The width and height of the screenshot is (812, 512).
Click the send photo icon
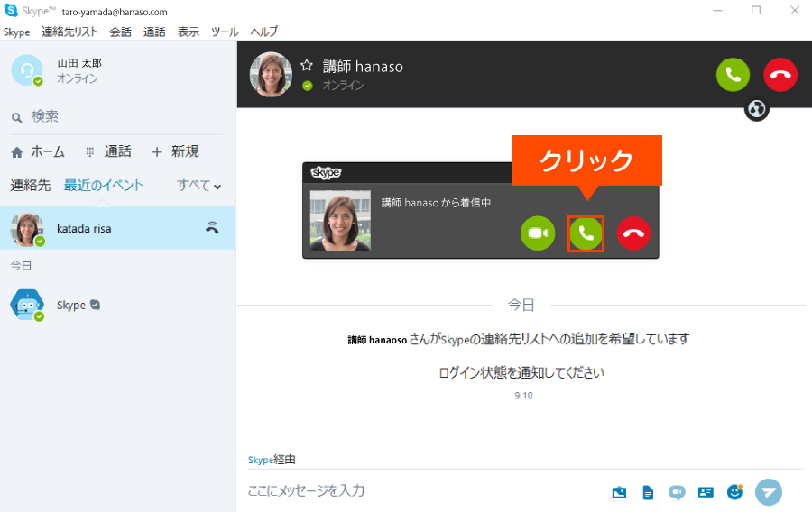coord(619,492)
